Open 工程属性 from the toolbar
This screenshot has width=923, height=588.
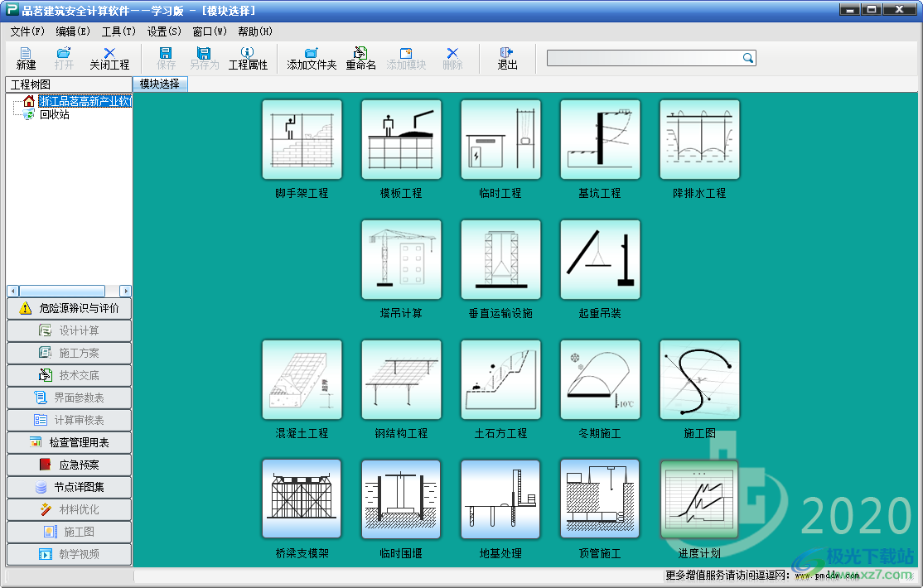point(248,58)
